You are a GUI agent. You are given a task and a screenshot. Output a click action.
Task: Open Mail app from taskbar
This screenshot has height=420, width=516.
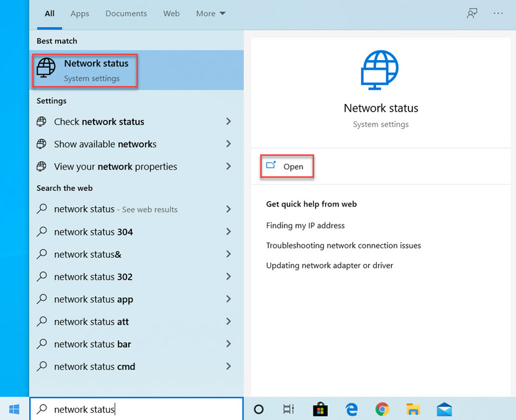click(444, 409)
